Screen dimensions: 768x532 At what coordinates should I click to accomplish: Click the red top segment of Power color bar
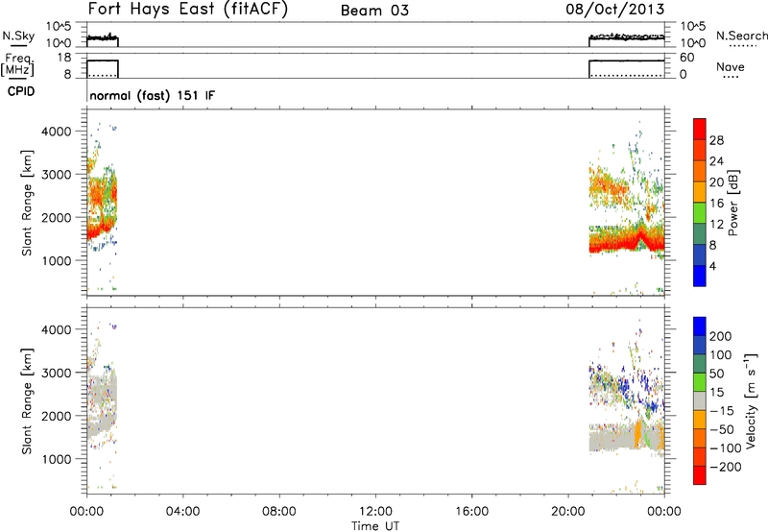pos(700,130)
